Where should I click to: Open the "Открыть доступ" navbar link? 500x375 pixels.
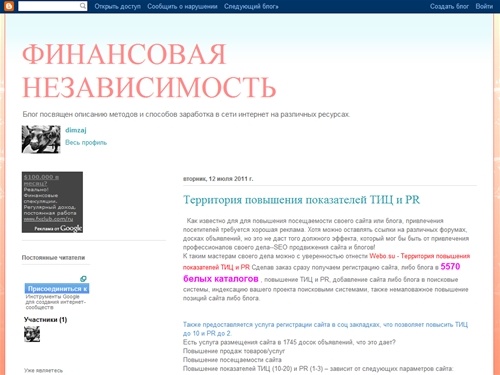pyautogui.click(x=117, y=6)
